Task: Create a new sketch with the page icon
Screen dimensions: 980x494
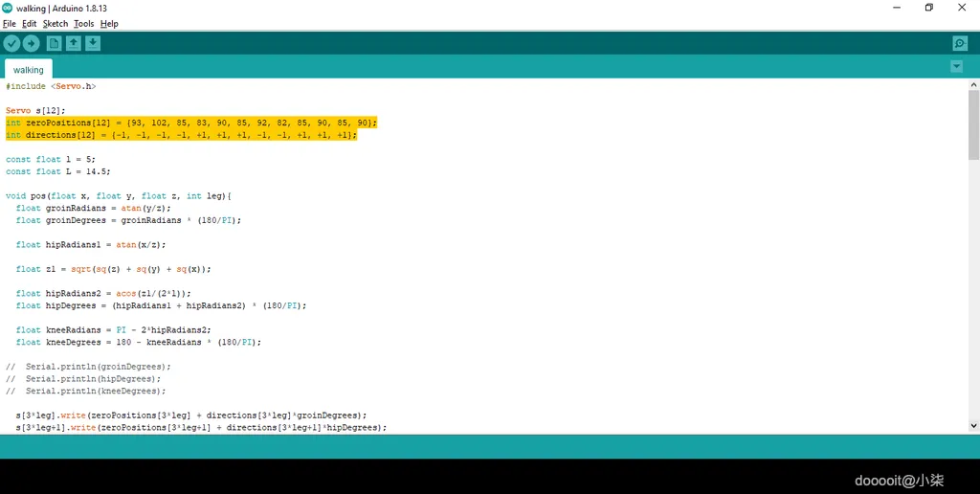Action: (55, 43)
